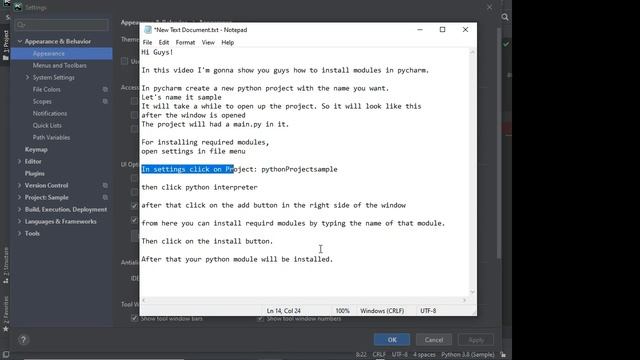Expand the System Settings node
This screenshot has height=360, width=640.
(x=27, y=77)
